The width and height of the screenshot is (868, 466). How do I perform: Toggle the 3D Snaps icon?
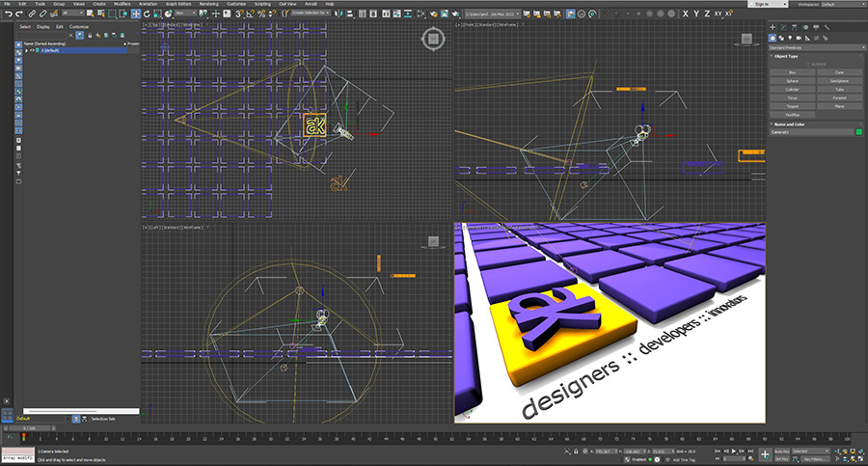[239, 14]
